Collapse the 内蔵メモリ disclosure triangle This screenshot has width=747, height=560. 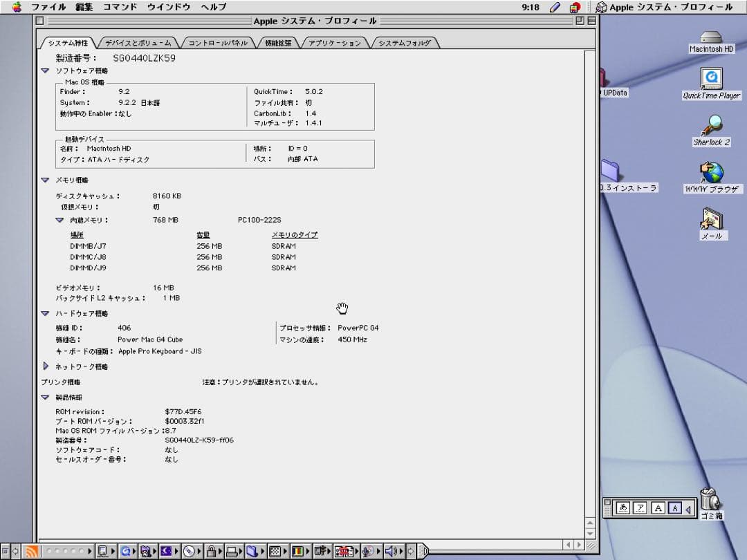(x=59, y=220)
